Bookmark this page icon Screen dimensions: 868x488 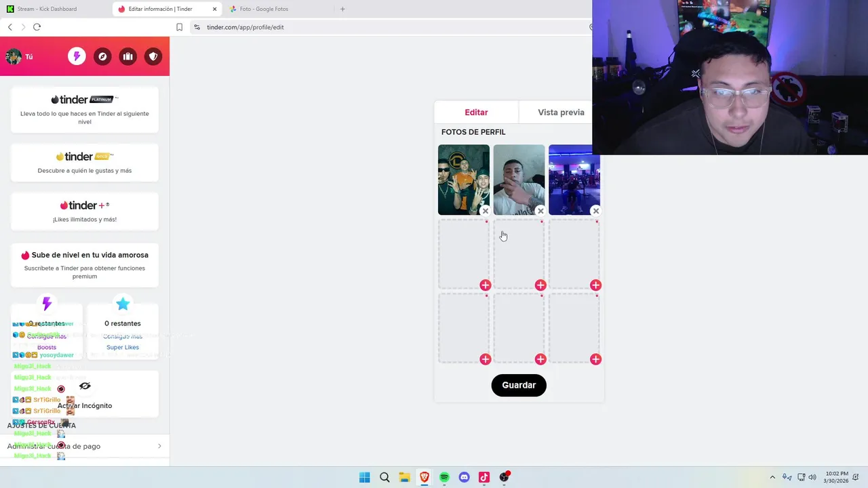tap(179, 27)
